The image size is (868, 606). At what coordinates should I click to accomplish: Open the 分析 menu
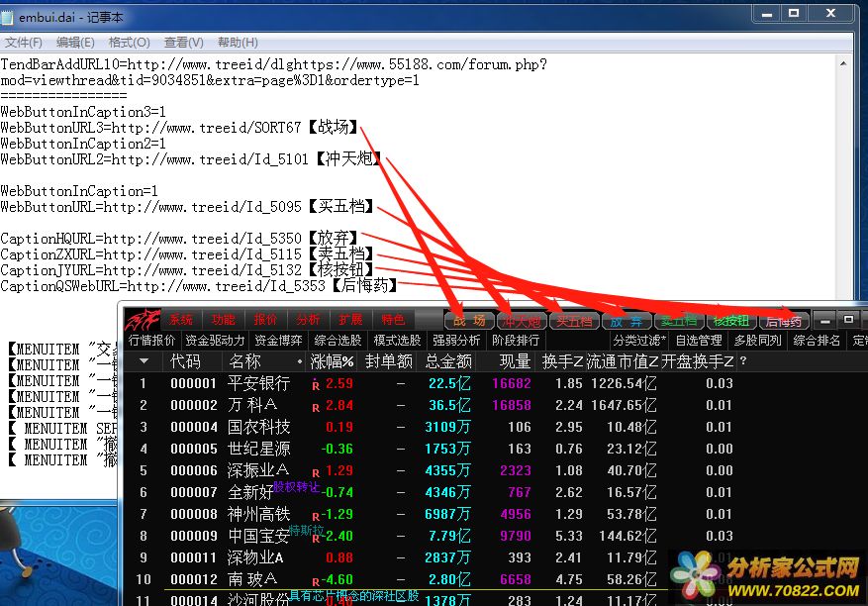pos(308,320)
